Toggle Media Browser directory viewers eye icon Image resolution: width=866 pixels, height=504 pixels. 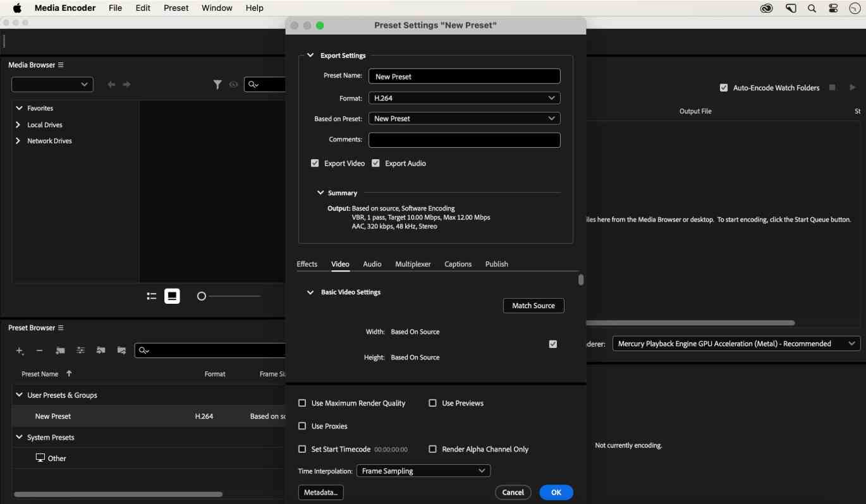(x=233, y=85)
